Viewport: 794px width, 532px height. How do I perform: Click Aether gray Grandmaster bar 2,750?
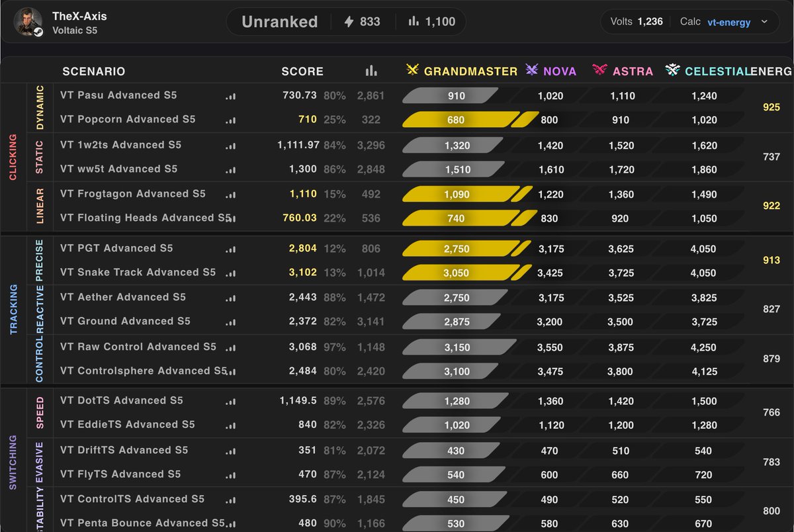(x=455, y=298)
